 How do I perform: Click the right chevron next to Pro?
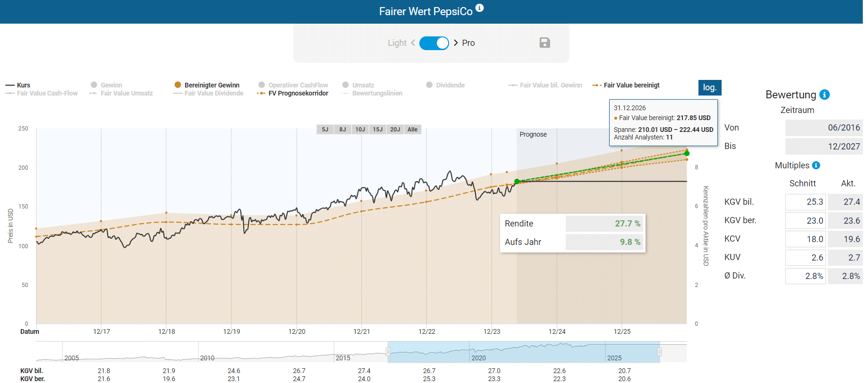tap(456, 43)
